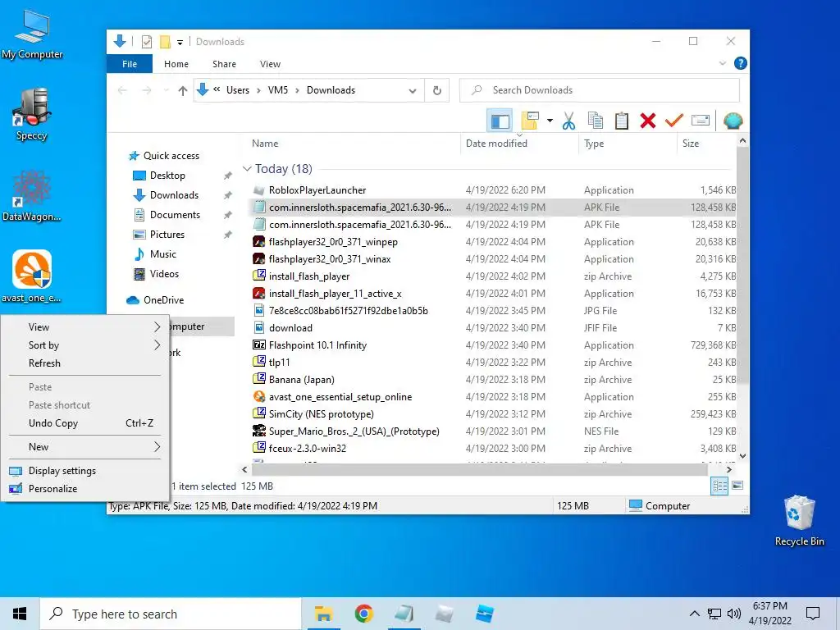Click the folder options icon in toolbar

(x=530, y=121)
